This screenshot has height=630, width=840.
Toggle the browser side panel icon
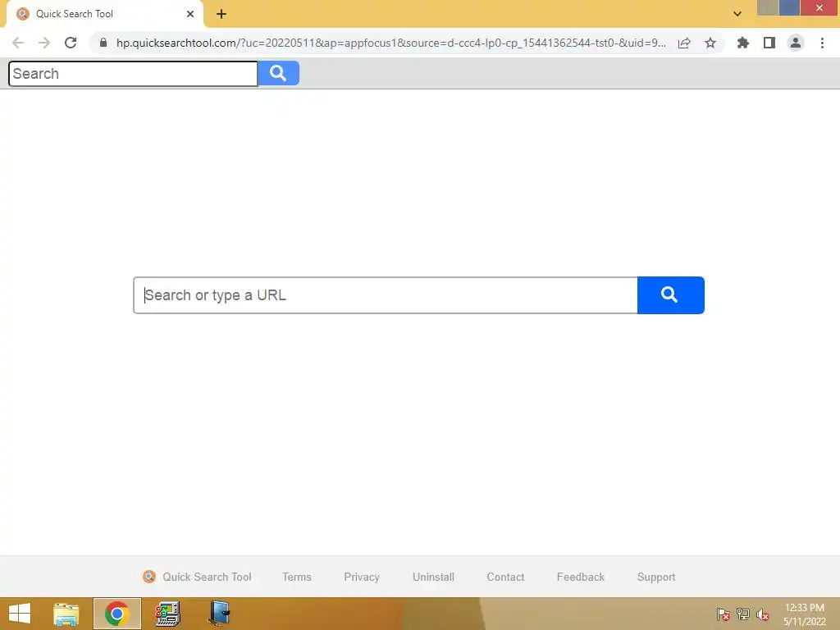coord(769,43)
